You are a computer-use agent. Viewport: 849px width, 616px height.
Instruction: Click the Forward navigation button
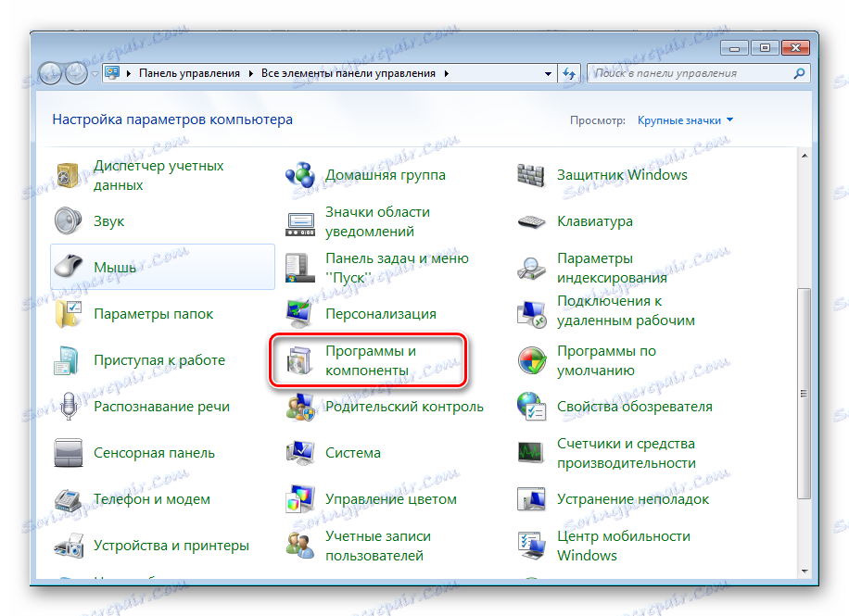(x=76, y=73)
